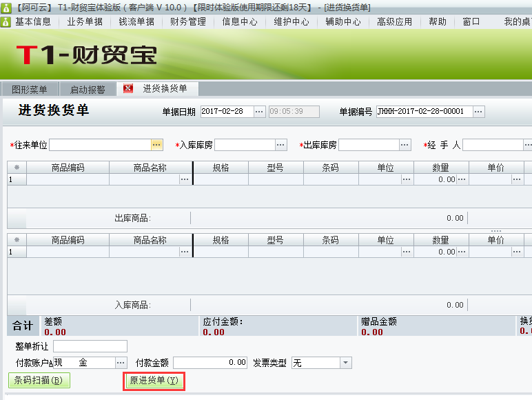Viewport: 532px width, 400px height.
Task: Open 单位 lookup in upper grid row 1
Action: (407, 179)
